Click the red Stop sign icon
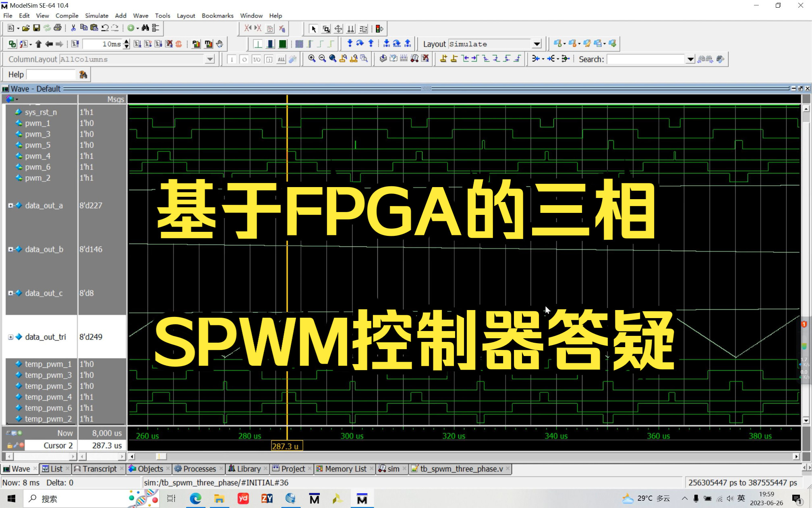The image size is (812, 508). pyautogui.click(x=178, y=44)
